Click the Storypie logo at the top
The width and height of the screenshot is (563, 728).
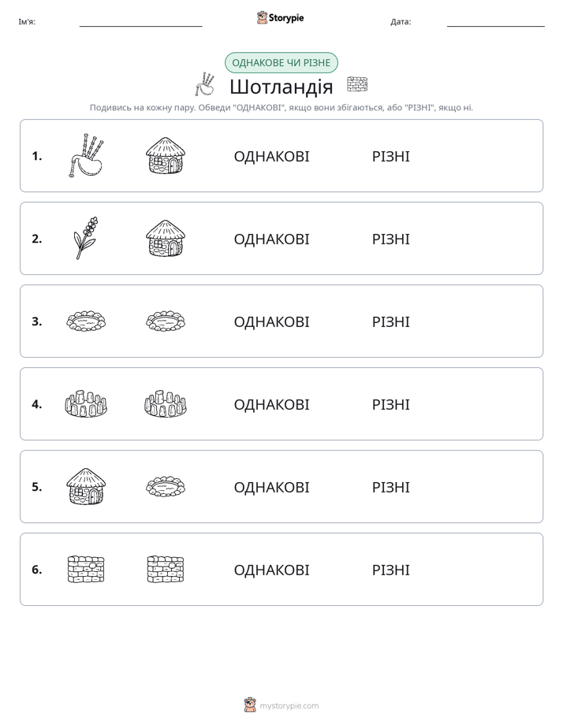click(x=281, y=17)
